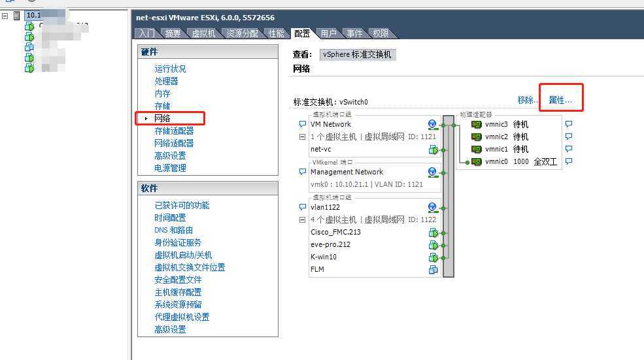Screen dimensions: 644x360
Task: Go to the 性能 tab
Action: 276,33
